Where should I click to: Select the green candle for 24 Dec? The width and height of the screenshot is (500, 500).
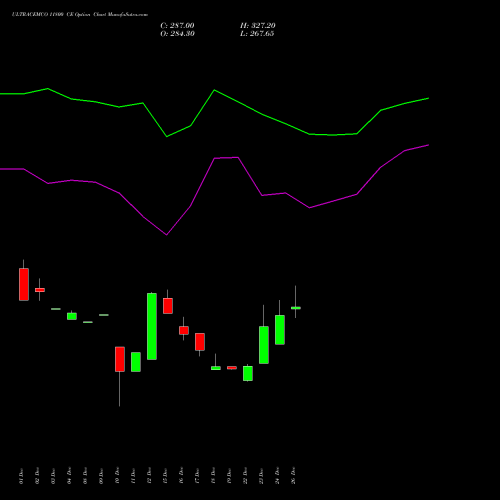pyautogui.click(x=280, y=330)
